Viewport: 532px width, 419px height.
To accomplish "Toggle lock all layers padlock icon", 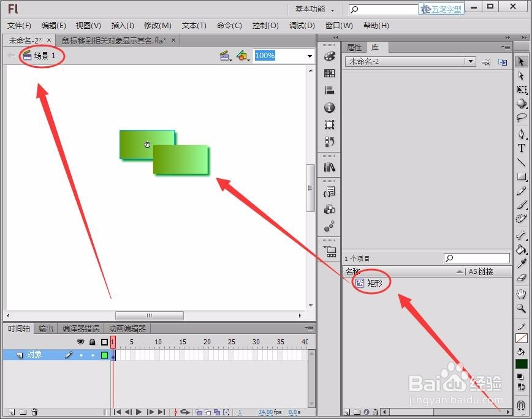I will point(92,342).
